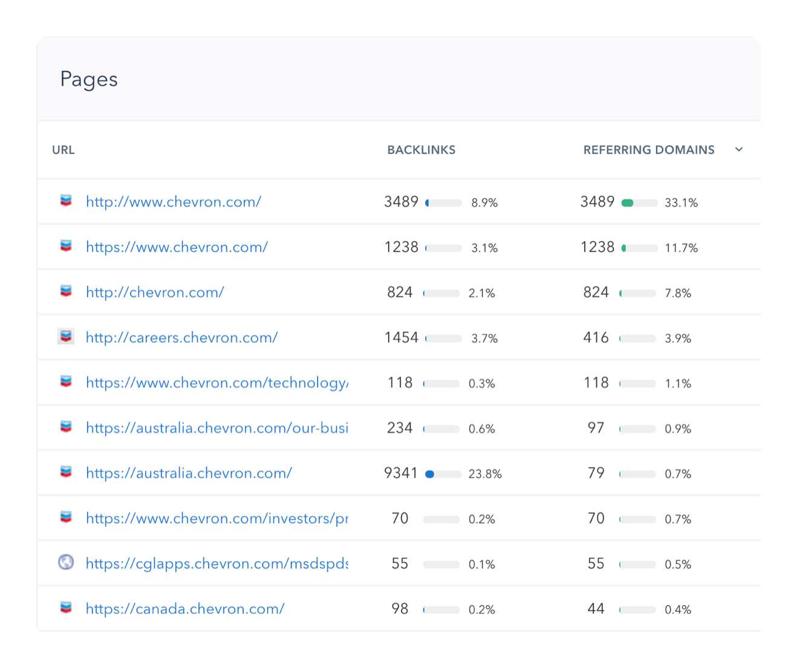Open the Referring Domains sort chevron
797x672 pixels.
coord(739,149)
